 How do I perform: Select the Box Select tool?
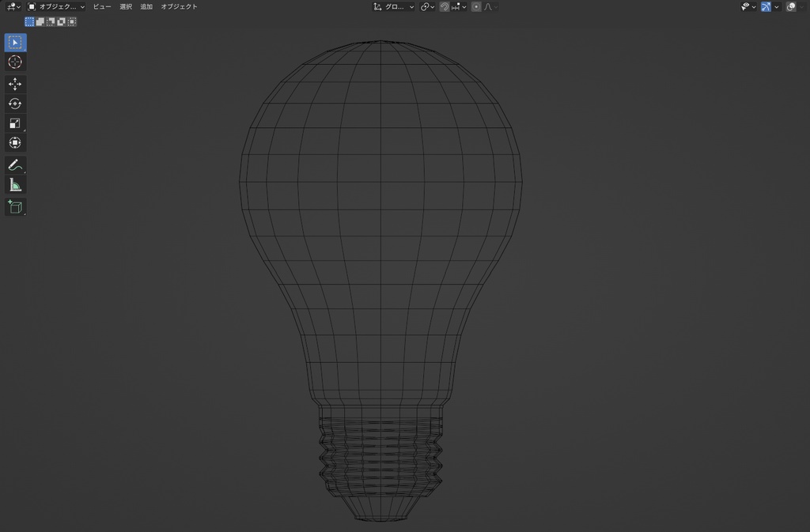pyautogui.click(x=14, y=43)
